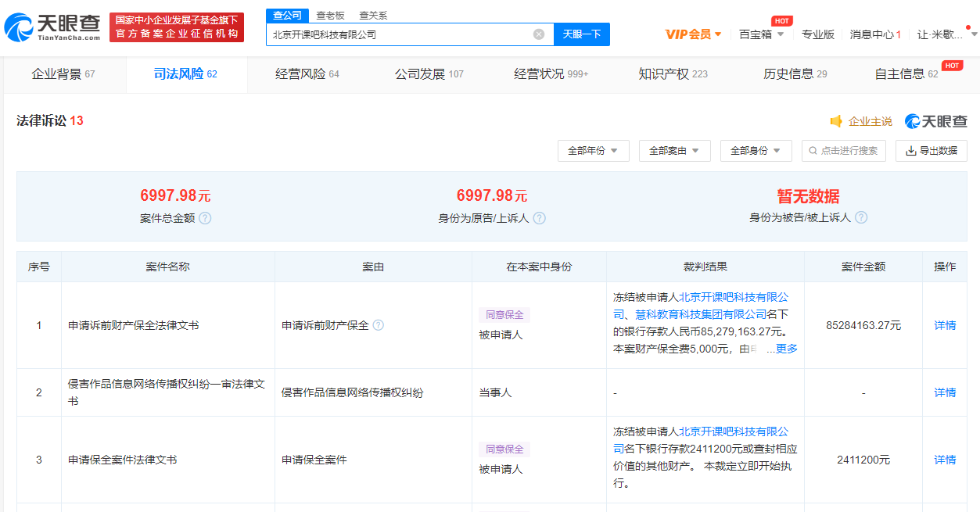Screen dimensions: 980x512
Task: Open the 历史信息 tab
Action: [x=795, y=74]
